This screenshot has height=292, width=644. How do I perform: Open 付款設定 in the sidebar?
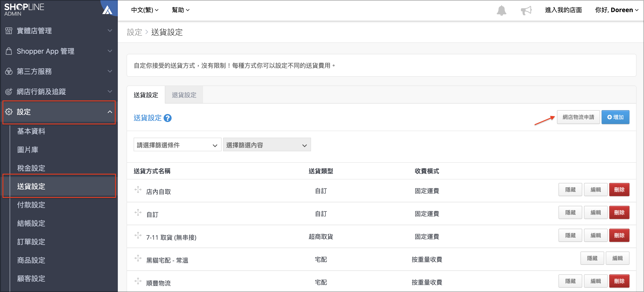pyautogui.click(x=31, y=205)
